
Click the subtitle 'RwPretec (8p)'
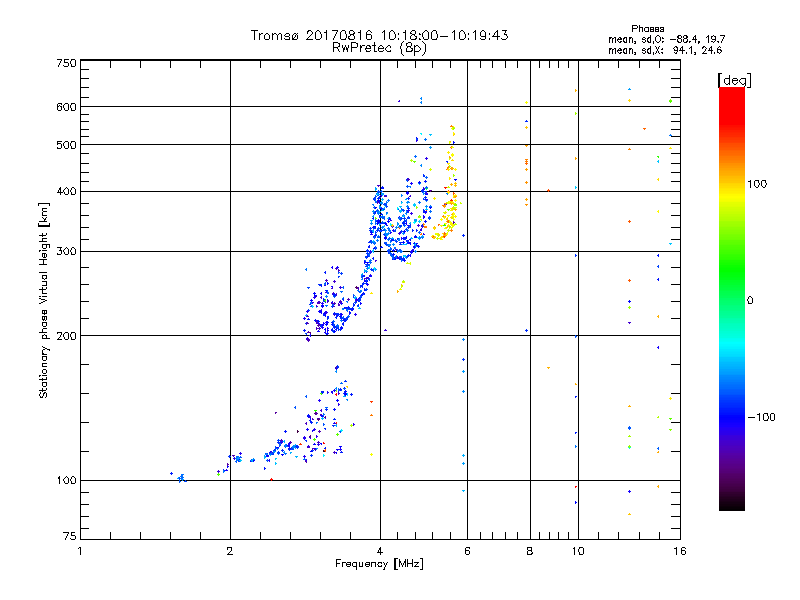click(380, 48)
